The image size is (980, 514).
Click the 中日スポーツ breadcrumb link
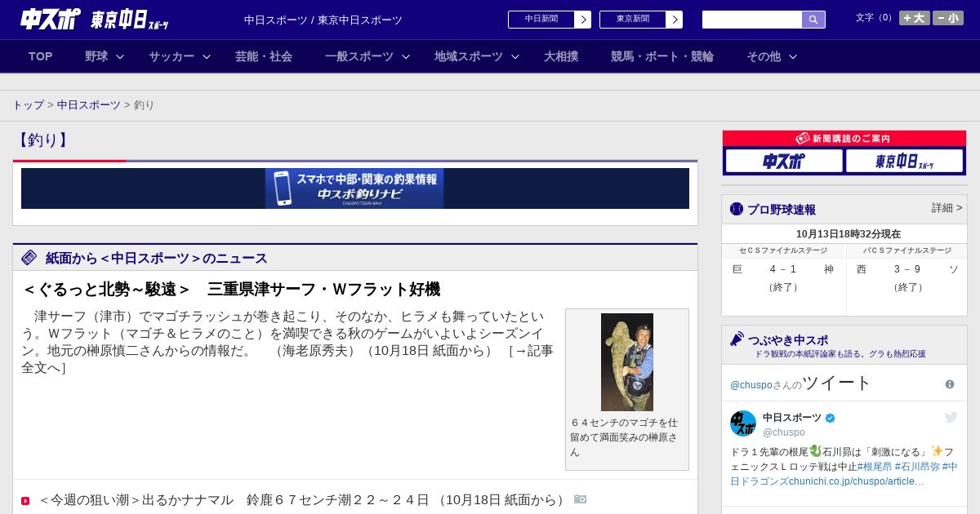point(88,105)
